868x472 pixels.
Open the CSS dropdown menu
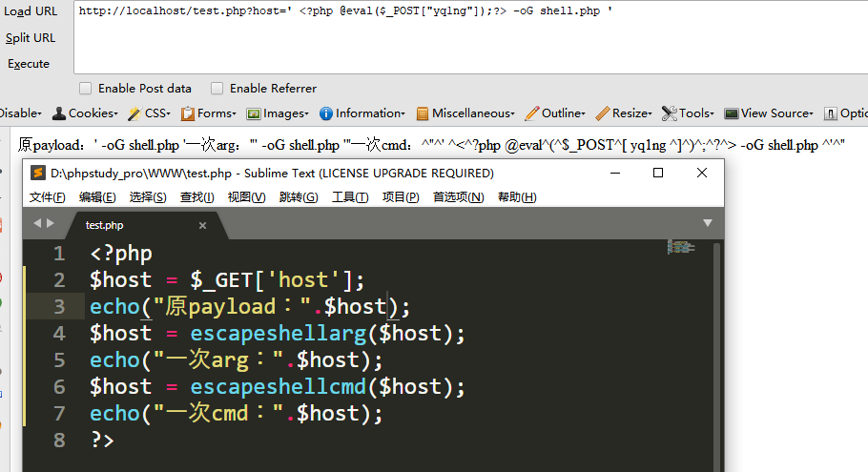[x=157, y=113]
